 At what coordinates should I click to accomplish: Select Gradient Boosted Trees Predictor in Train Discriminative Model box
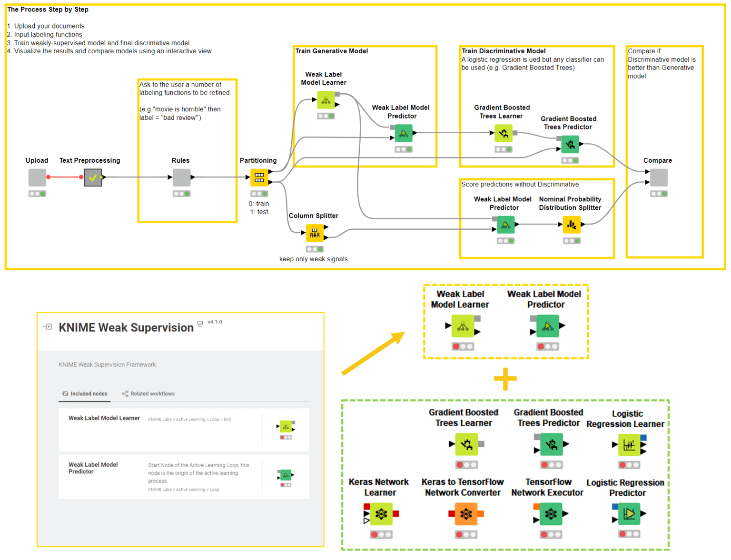(x=570, y=144)
